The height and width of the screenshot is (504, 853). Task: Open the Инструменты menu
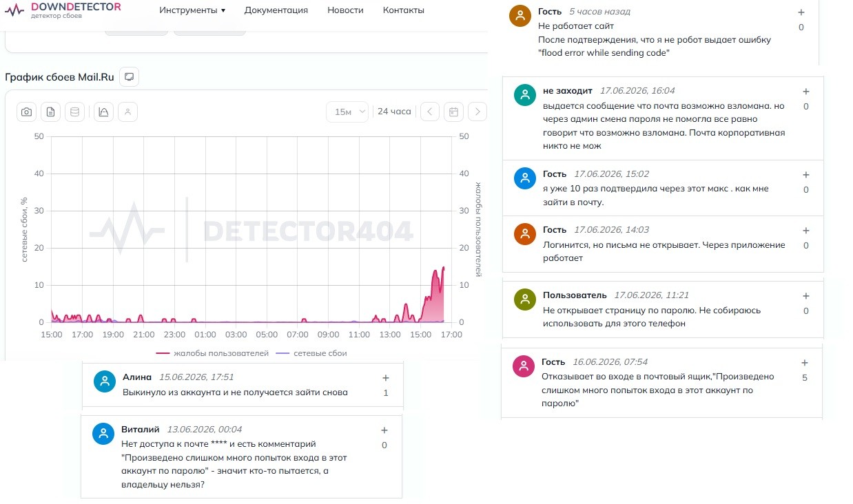192,10
